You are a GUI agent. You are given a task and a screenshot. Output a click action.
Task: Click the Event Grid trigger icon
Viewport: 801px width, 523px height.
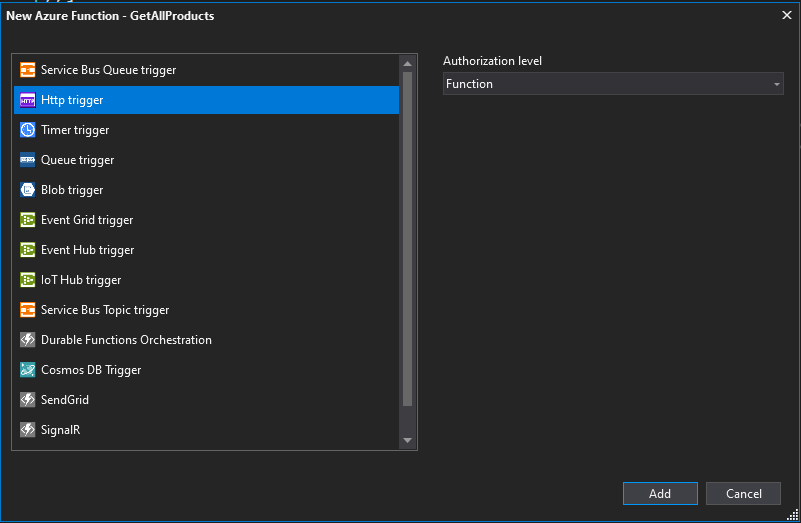point(28,220)
